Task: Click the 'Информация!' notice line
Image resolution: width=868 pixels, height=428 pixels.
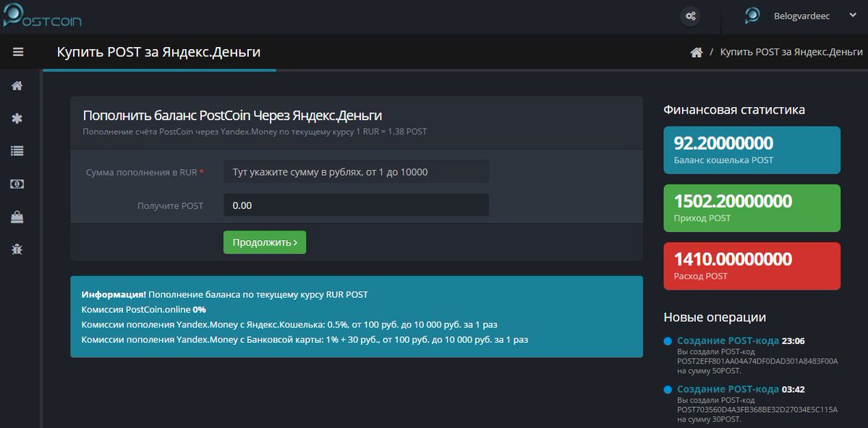Action: tap(225, 295)
